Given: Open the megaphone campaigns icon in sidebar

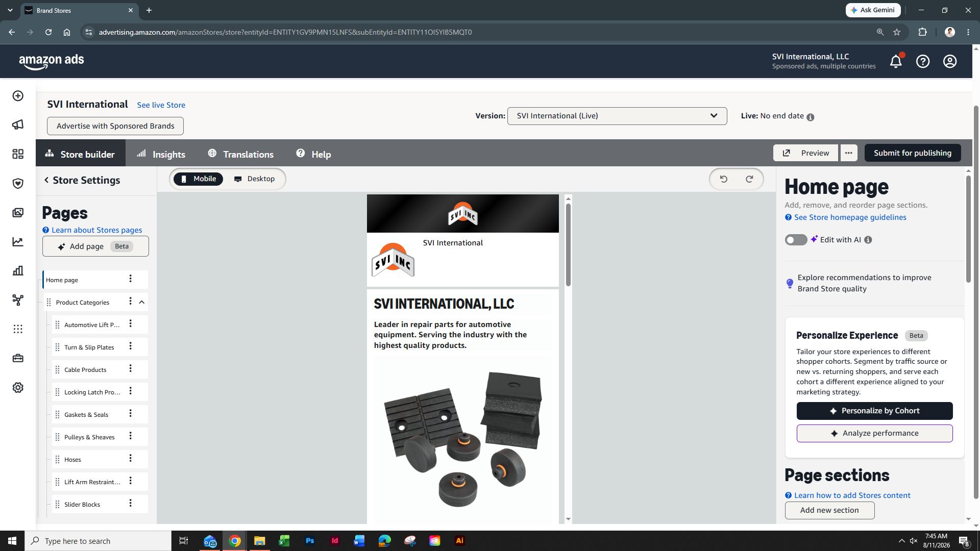Looking at the screenshot, I should point(18,124).
